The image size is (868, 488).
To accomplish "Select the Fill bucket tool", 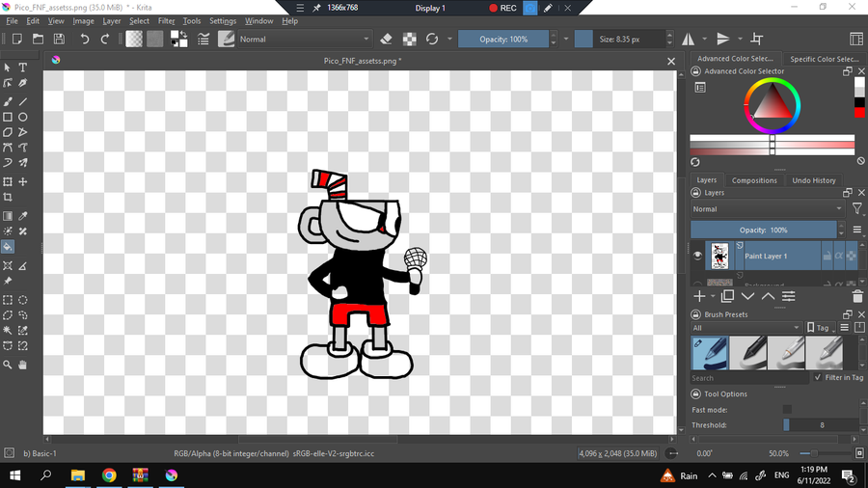I will [x=8, y=247].
